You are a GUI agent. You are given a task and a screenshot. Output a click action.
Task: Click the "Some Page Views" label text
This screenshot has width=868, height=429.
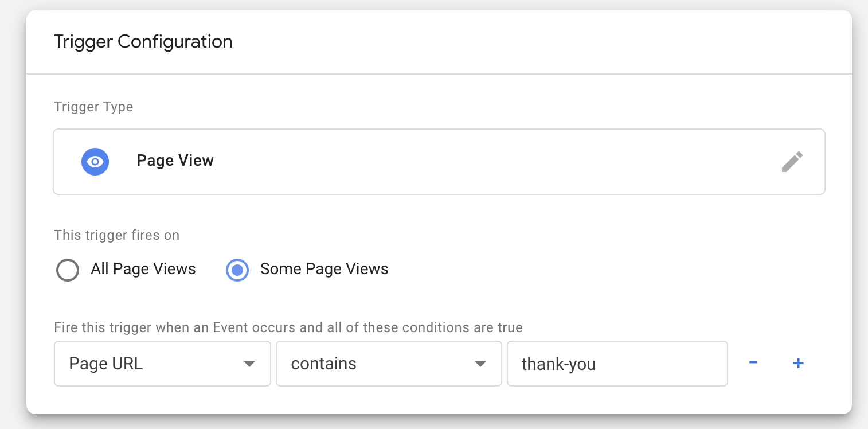pos(324,269)
